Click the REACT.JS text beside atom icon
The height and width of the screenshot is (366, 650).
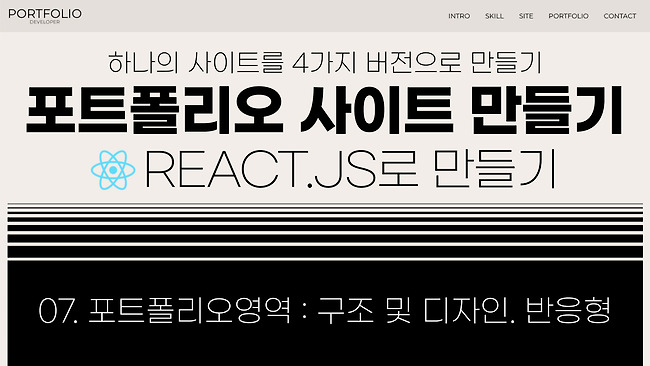260,170
